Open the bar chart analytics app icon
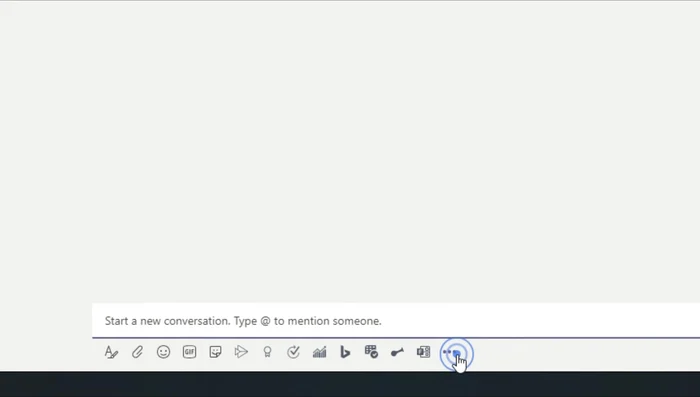The image size is (700, 397). pyautogui.click(x=319, y=352)
